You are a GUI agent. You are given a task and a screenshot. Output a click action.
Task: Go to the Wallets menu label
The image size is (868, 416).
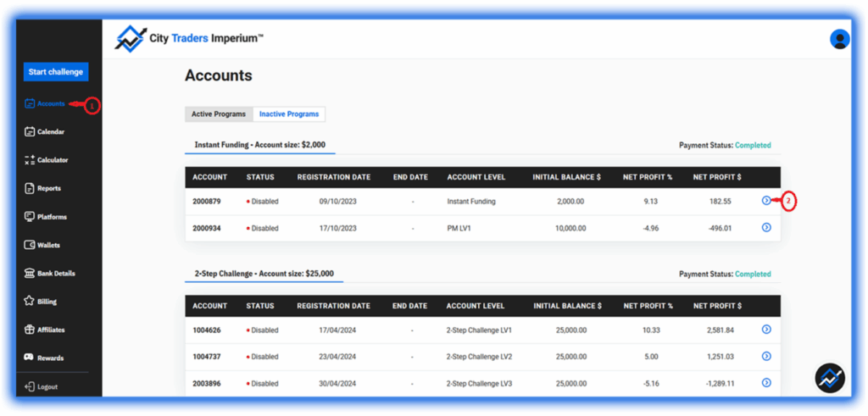[x=48, y=245]
